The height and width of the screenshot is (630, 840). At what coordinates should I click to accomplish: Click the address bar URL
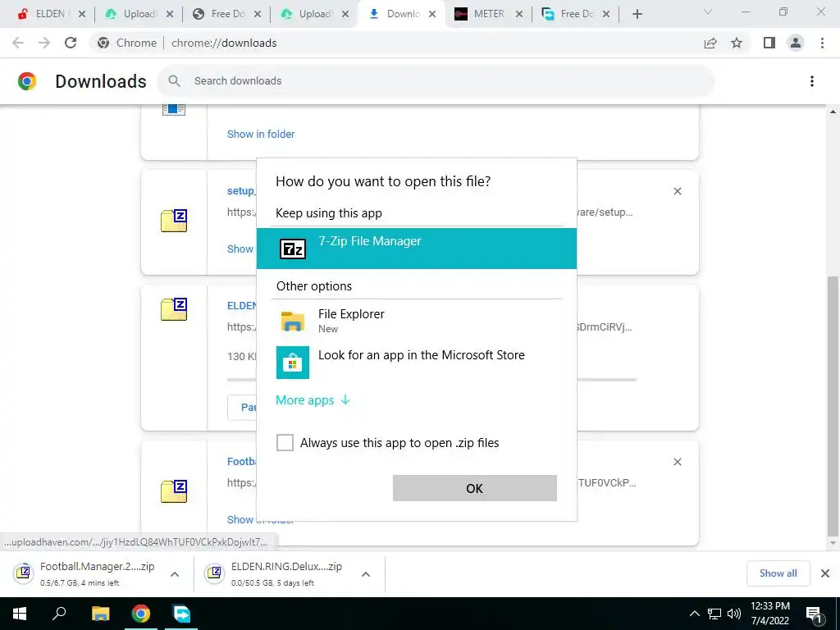pyautogui.click(x=224, y=43)
